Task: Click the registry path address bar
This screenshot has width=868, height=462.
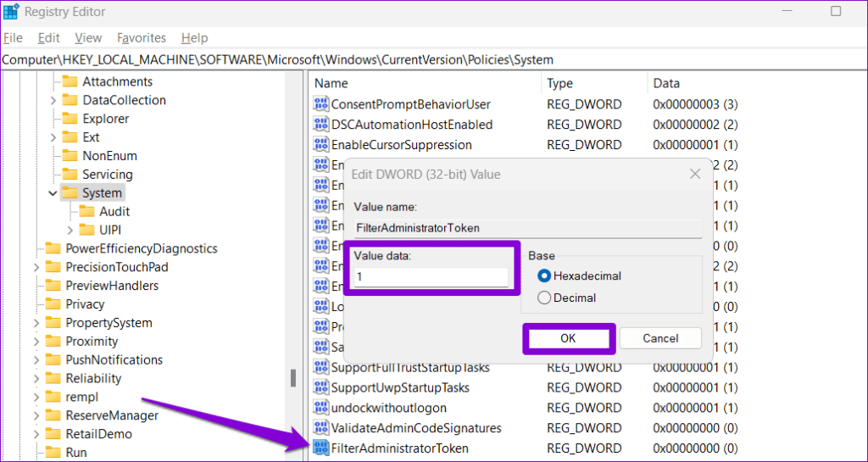Action: click(x=434, y=59)
